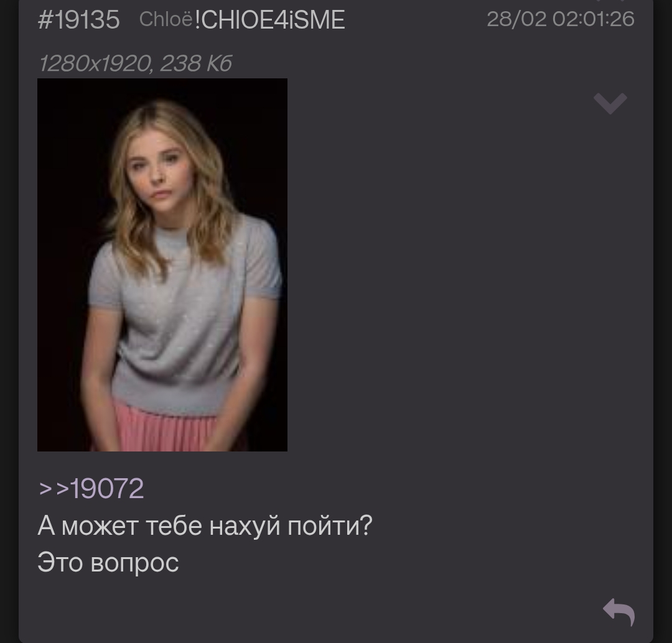Image resolution: width=672 pixels, height=643 pixels.
Task: Click the 1280x1920 image dimensions text
Action: click(x=95, y=63)
